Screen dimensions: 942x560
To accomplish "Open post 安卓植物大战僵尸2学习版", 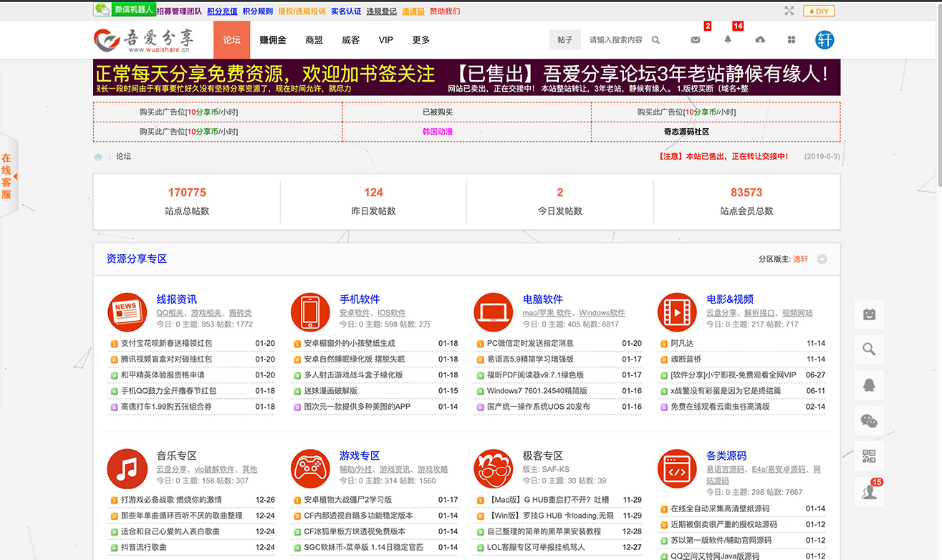I will pos(347,500).
